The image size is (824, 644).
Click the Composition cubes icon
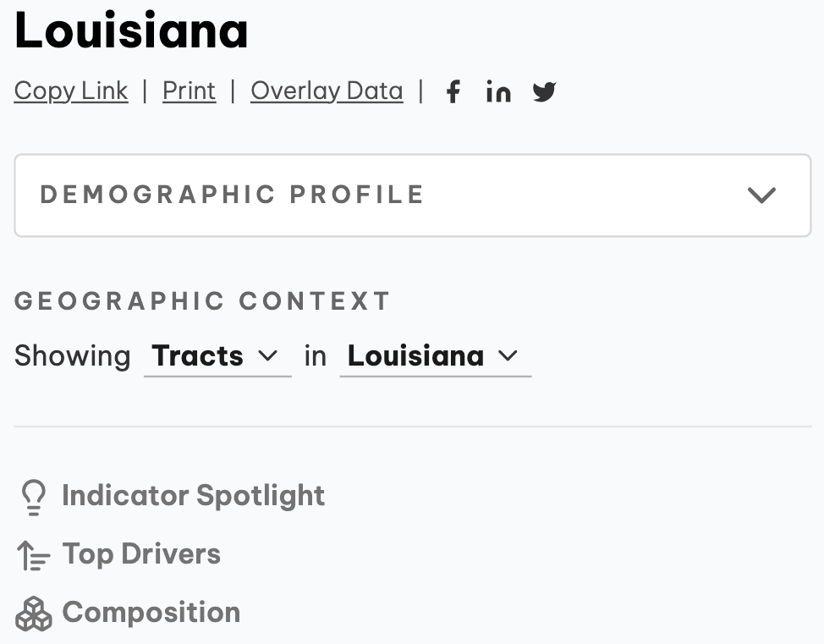(34, 614)
